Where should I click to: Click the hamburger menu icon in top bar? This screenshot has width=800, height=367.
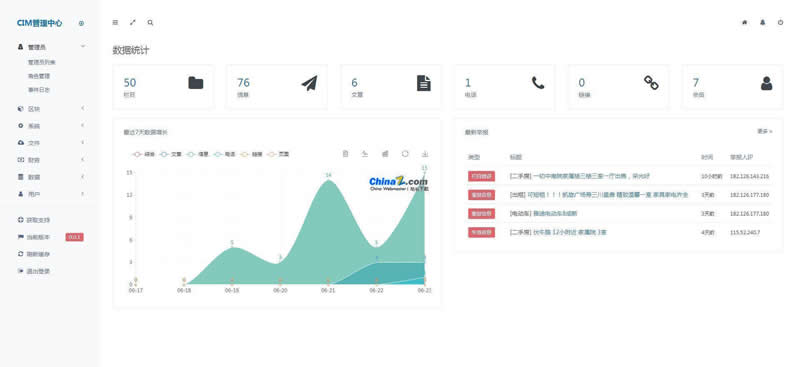(115, 22)
